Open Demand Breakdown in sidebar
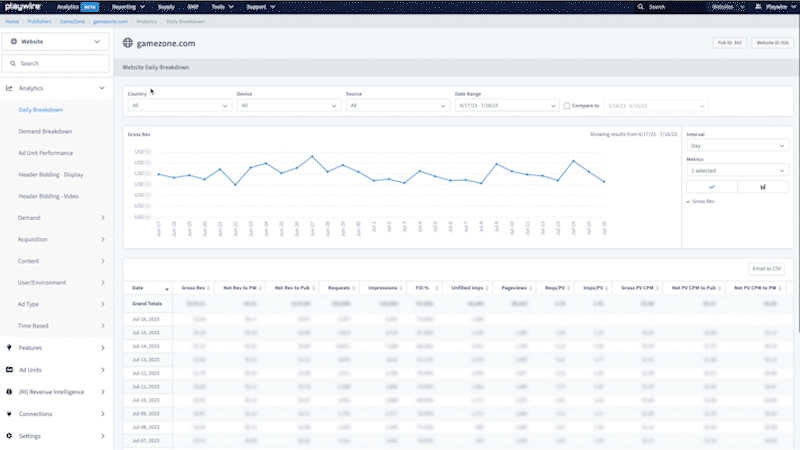 pyautogui.click(x=45, y=131)
